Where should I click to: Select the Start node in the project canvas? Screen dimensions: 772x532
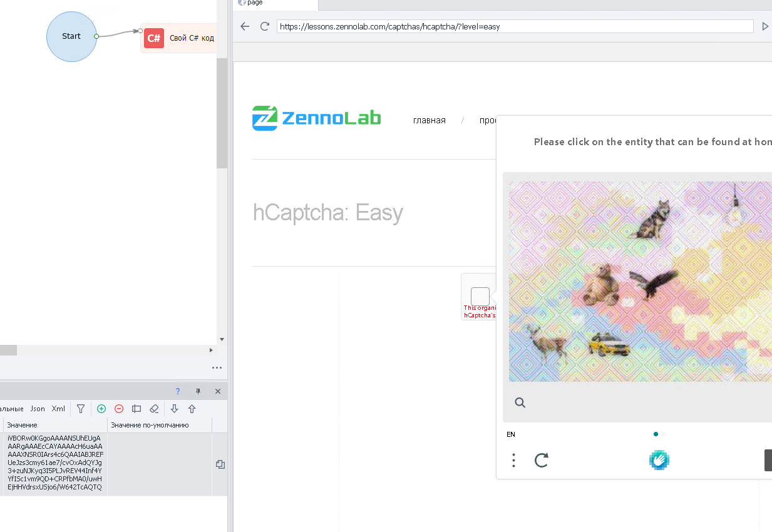pyautogui.click(x=71, y=36)
